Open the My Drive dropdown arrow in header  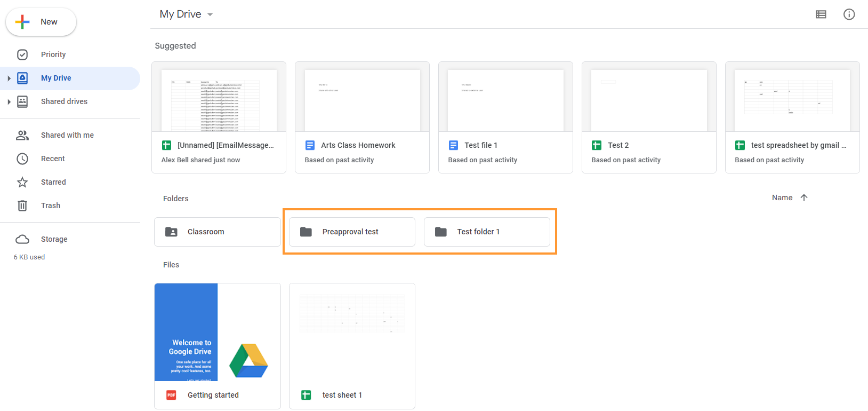pyautogui.click(x=210, y=14)
